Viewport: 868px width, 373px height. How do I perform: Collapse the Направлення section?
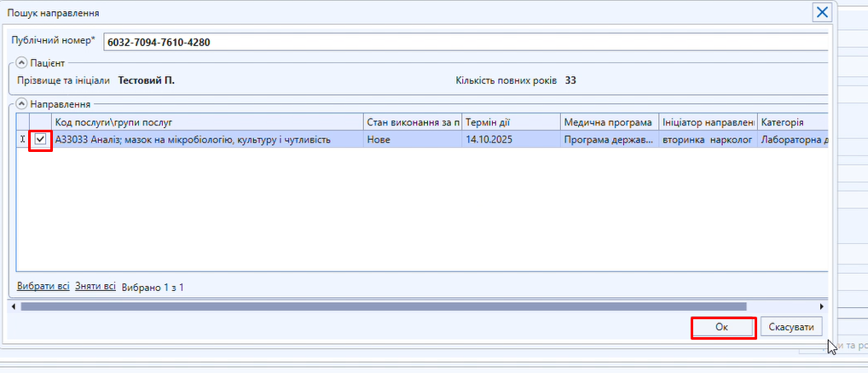[x=21, y=104]
